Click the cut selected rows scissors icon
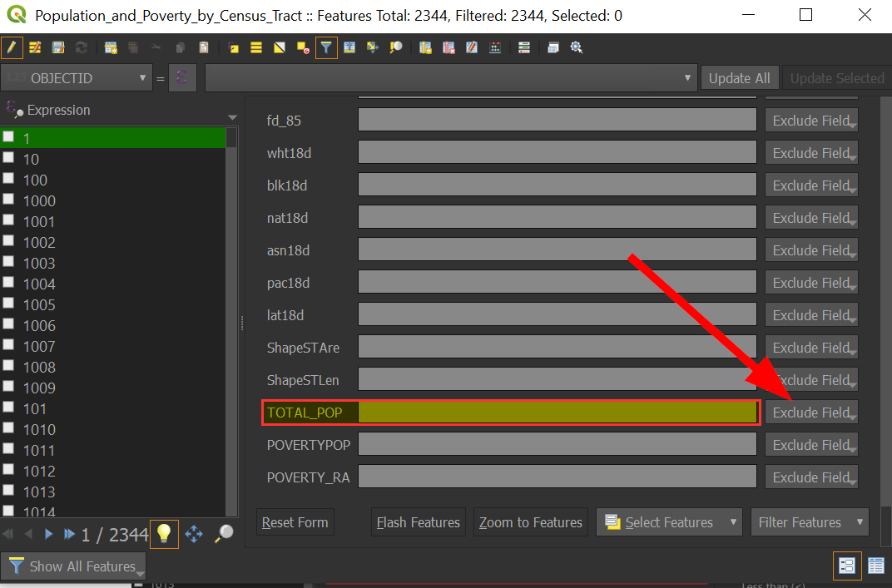 coord(156,47)
